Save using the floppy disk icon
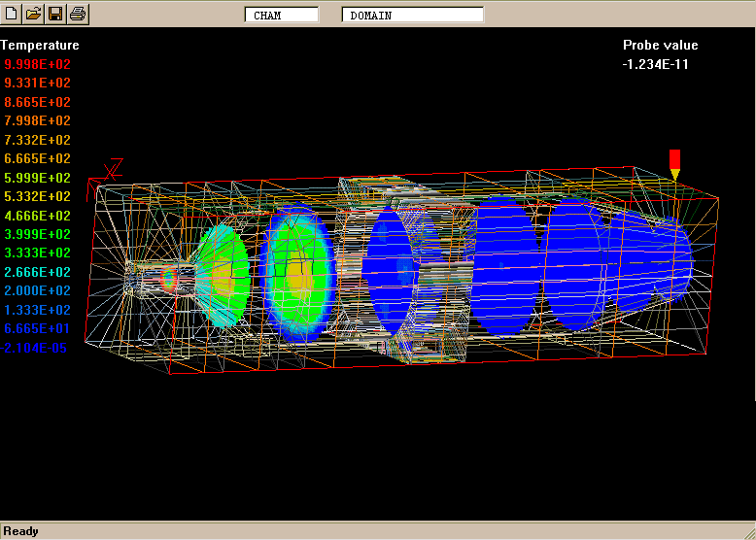Viewport: 756px width, 540px height. click(x=55, y=14)
